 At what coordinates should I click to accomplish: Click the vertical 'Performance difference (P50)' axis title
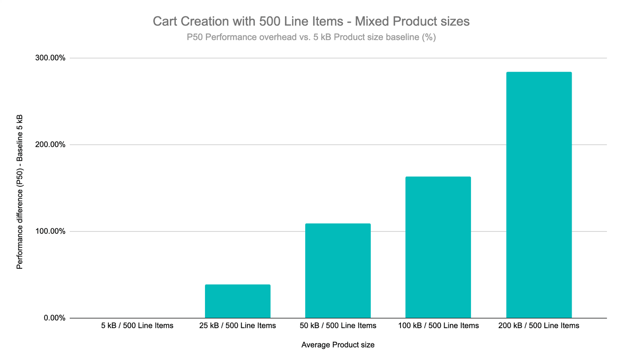click(19, 192)
